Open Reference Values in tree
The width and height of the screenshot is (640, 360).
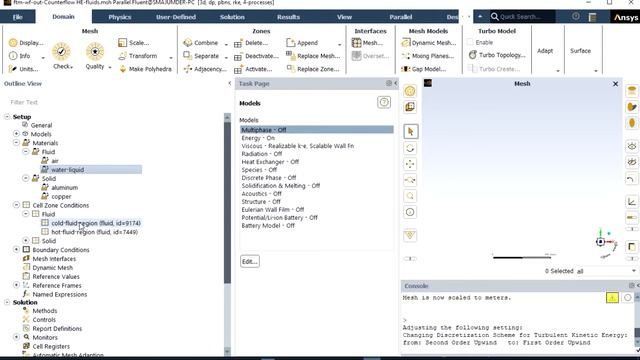(x=56, y=276)
